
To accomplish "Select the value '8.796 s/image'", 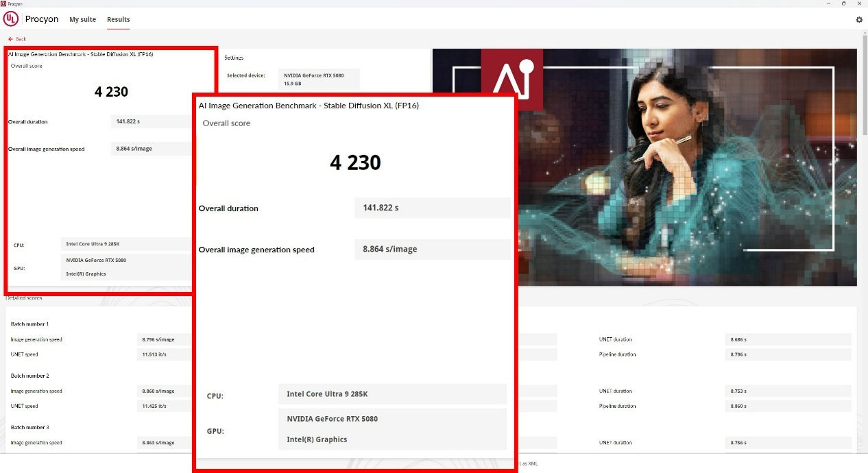I will [x=158, y=339].
